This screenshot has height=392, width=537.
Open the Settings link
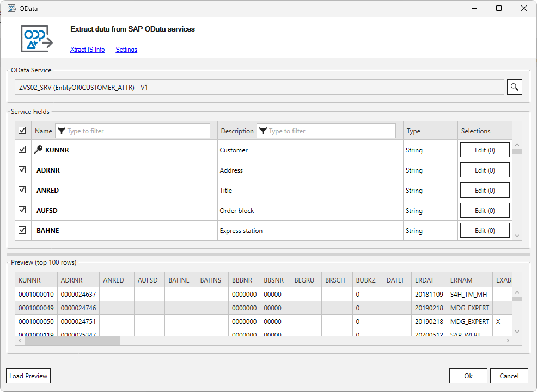coord(126,50)
